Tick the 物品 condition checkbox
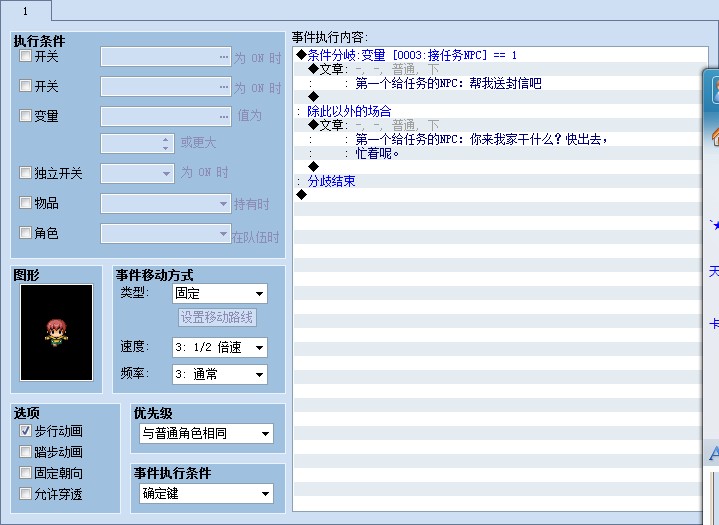The image size is (719, 525). pyautogui.click(x=25, y=202)
